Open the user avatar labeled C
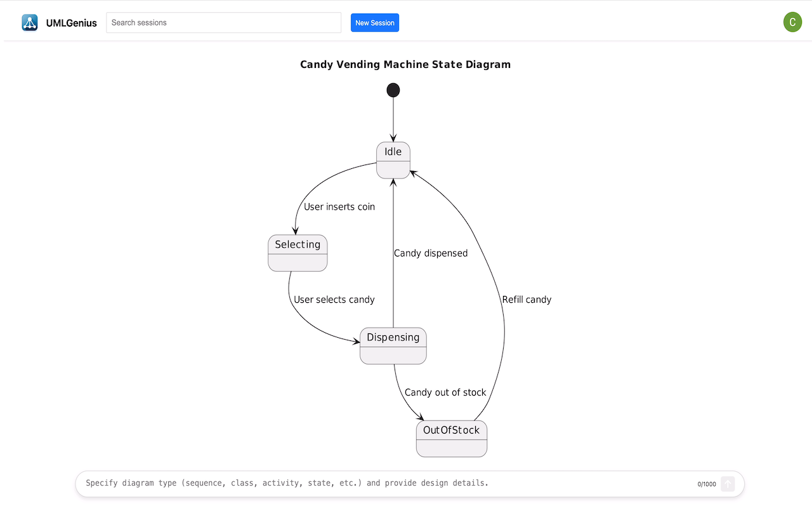 [792, 22]
